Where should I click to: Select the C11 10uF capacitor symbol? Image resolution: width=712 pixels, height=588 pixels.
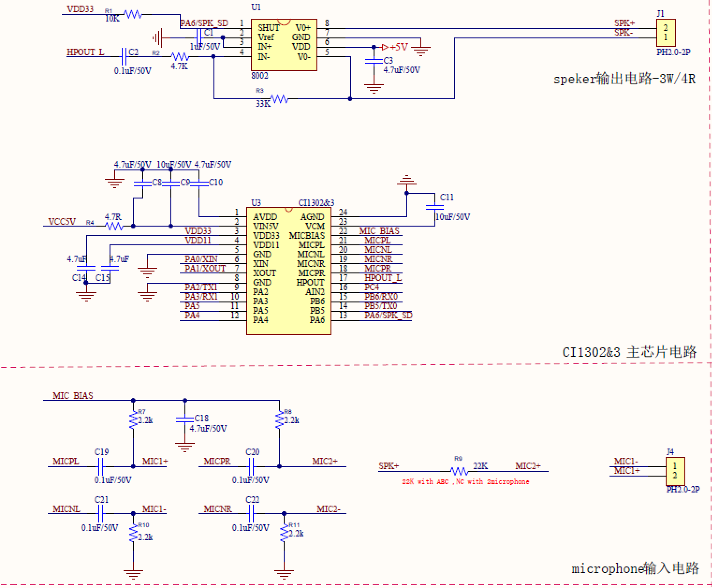[x=435, y=206]
